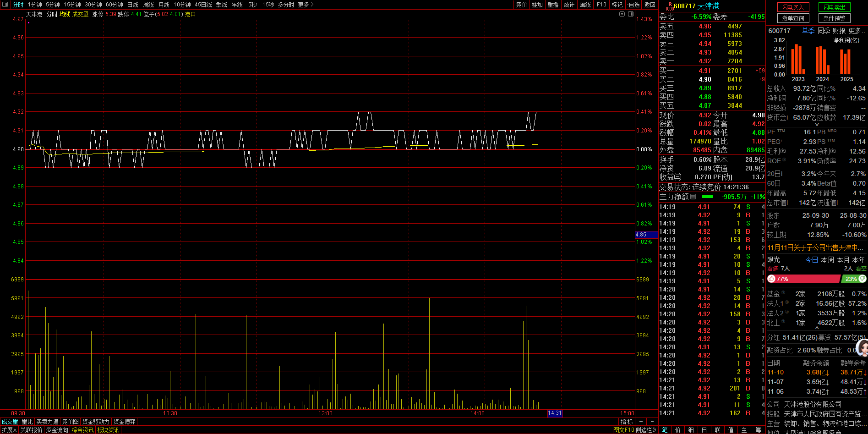The image size is (868, 434).
Task: Click the bullish thumbs-up icon on the 77% bar
Action: 772,279
